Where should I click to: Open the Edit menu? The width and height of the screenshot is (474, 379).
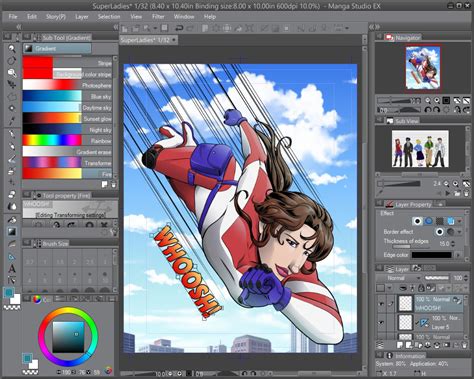(x=32, y=17)
